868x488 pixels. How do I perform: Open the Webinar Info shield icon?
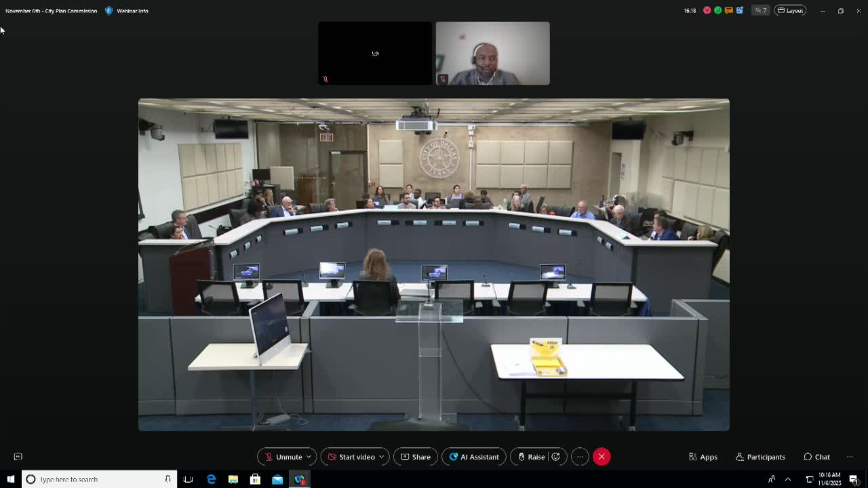(x=108, y=11)
